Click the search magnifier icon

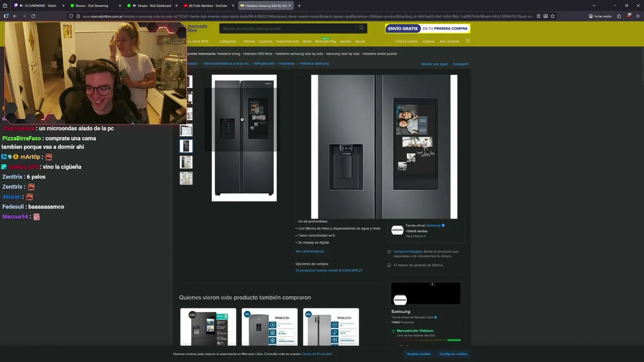coord(361,28)
